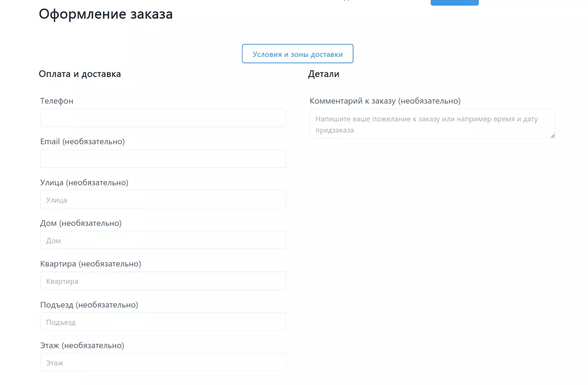Click into the order comment textarea
The image size is (588, 385).
[x=432, y=124]
